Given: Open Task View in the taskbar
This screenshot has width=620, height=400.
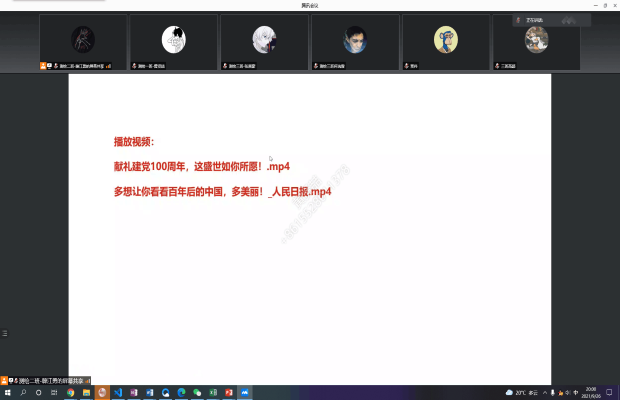Looking at the screenshot, I should click(39, 393).
